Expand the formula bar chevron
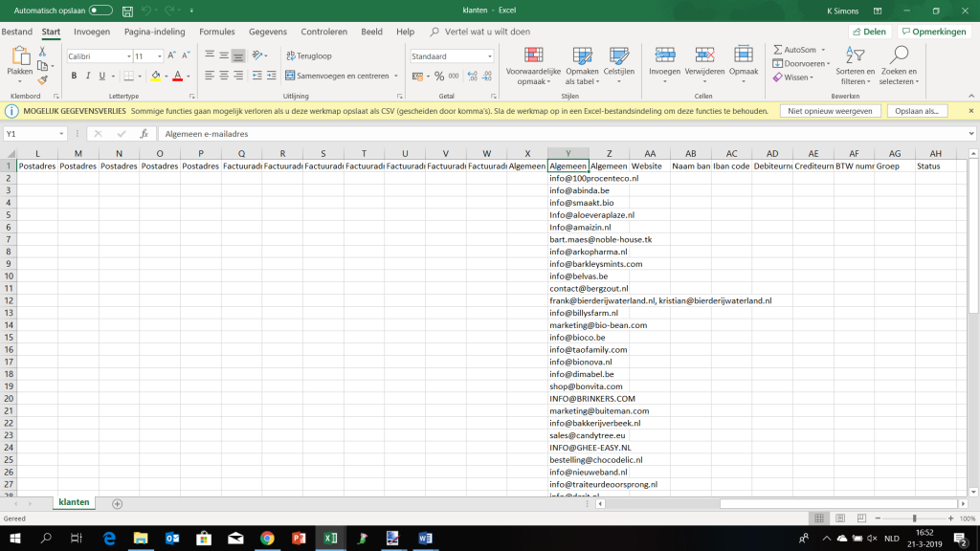 970,134
